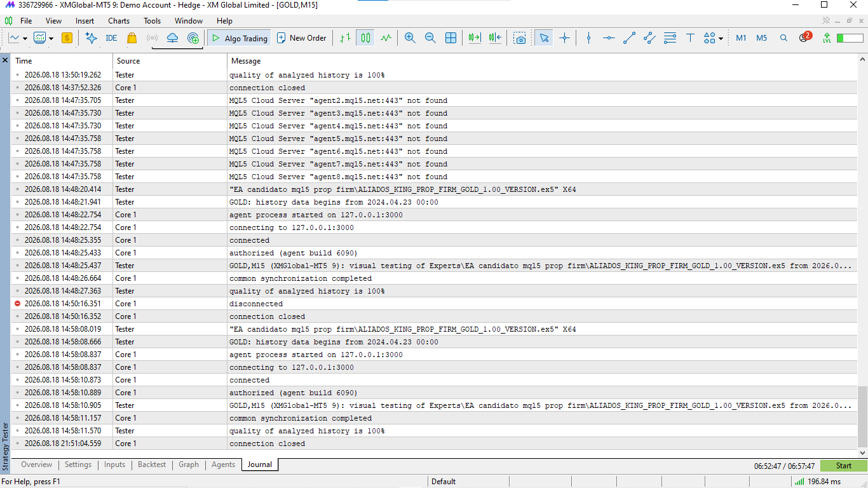Switch chart to candlestick mode
This screenshot has height=488, width=868.
point(365,38)
